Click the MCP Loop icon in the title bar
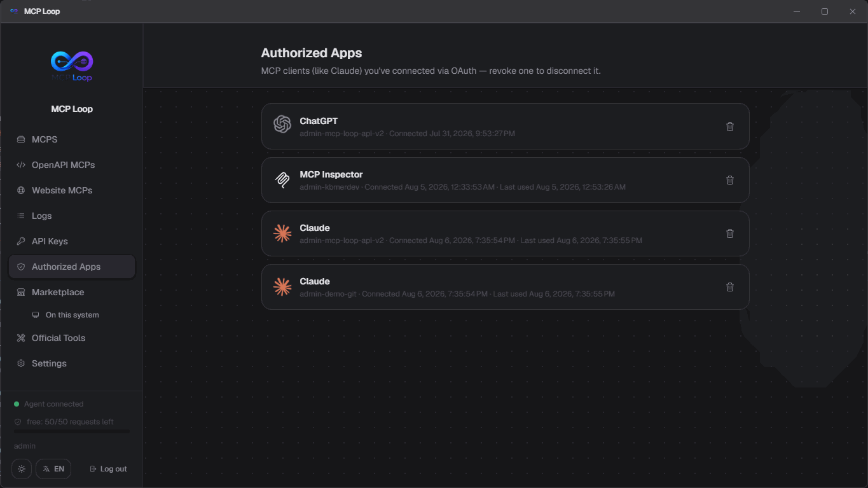The width and height of the screenshot is (868, 488). pos(14,11)
